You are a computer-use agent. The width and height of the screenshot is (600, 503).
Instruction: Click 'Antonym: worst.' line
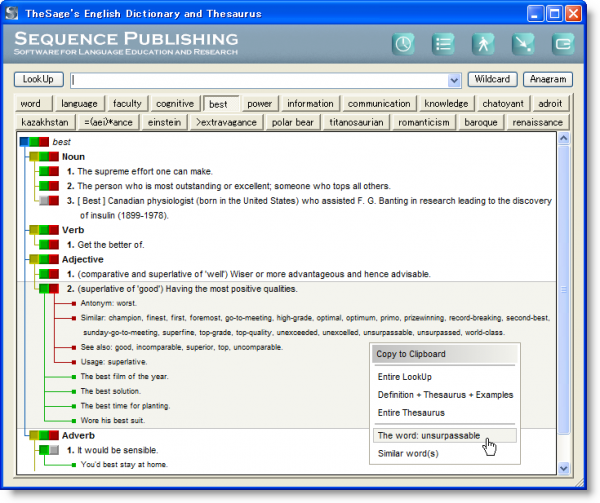click(x=109, y=303)
